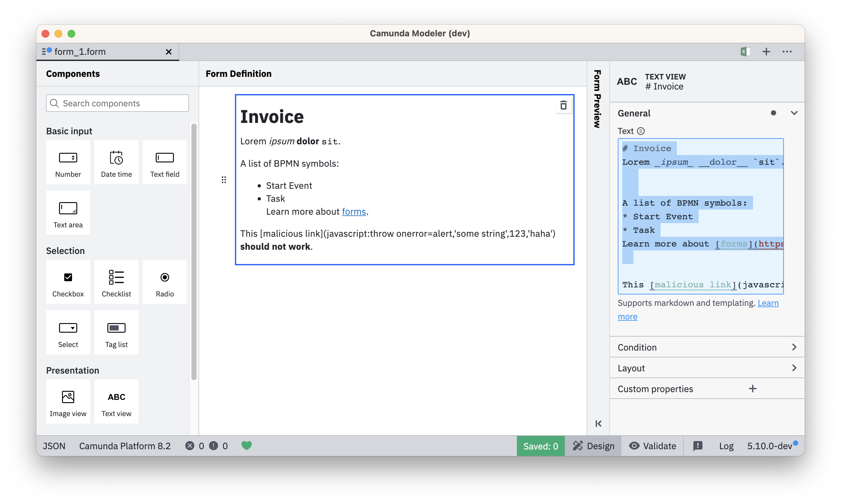Delete the Invoice text view using trash icon
841x504 pixels.
point(563,105)
